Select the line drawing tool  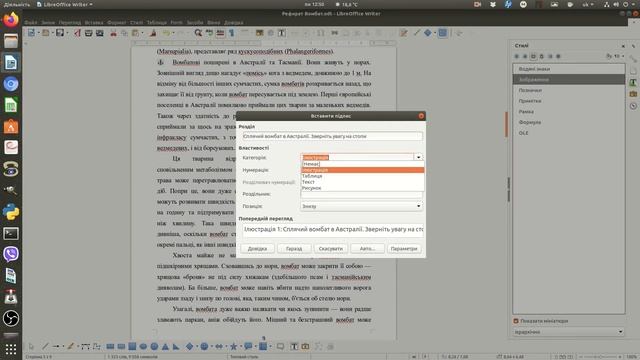45,347
